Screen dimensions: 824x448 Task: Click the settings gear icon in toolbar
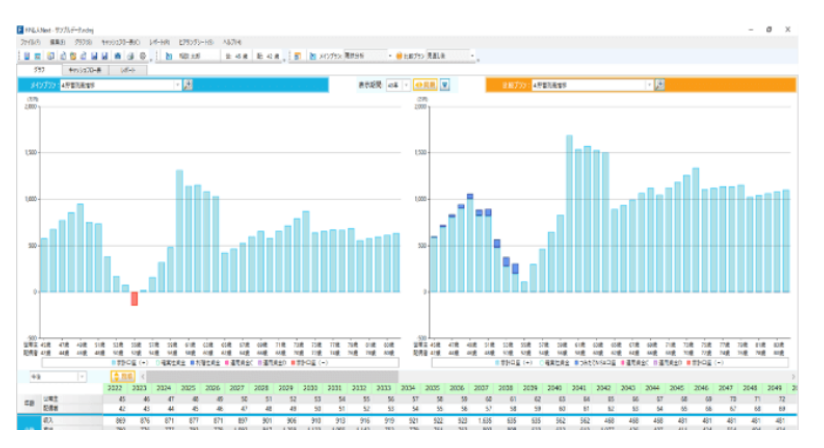click(x=143, y=56)
